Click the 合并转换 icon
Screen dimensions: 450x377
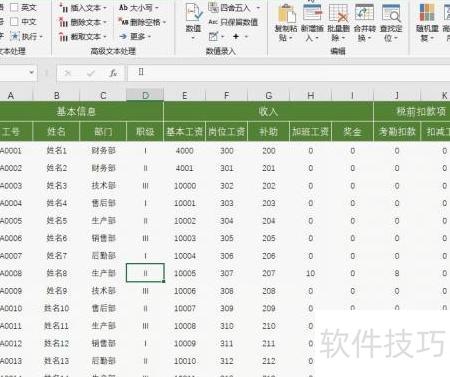point(364,13)
